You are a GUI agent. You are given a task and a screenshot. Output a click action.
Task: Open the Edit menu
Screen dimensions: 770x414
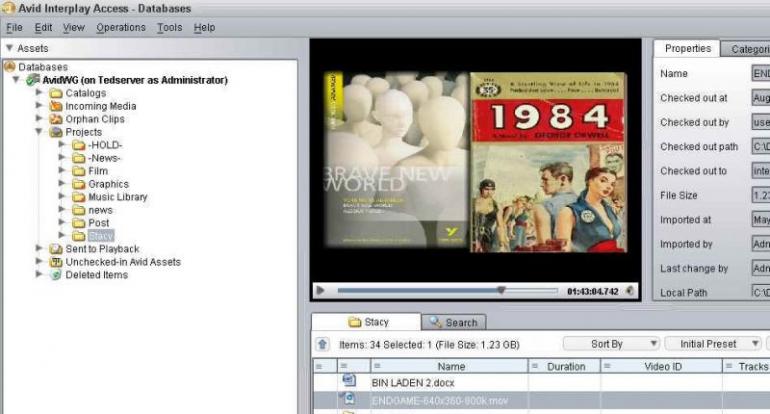[x=43, y=28]
